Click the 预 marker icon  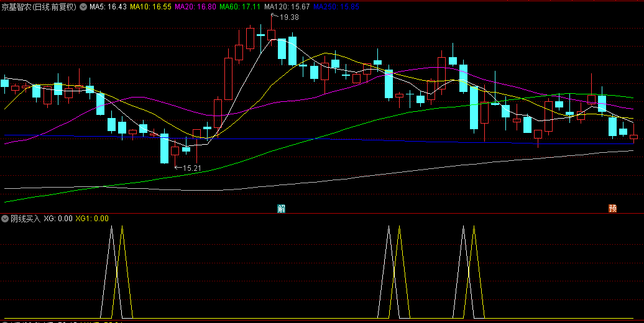pos(612,208)
